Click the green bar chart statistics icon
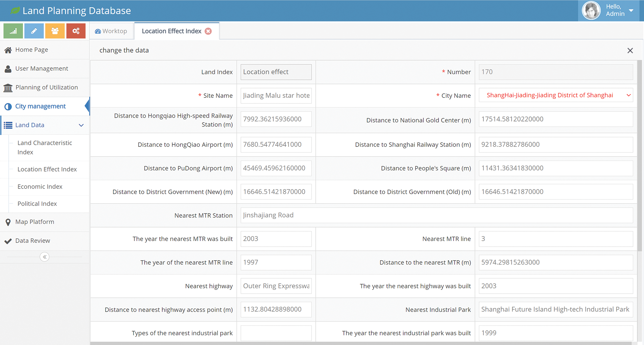This screenshot has height=345, width=644. tap(13, 31)
